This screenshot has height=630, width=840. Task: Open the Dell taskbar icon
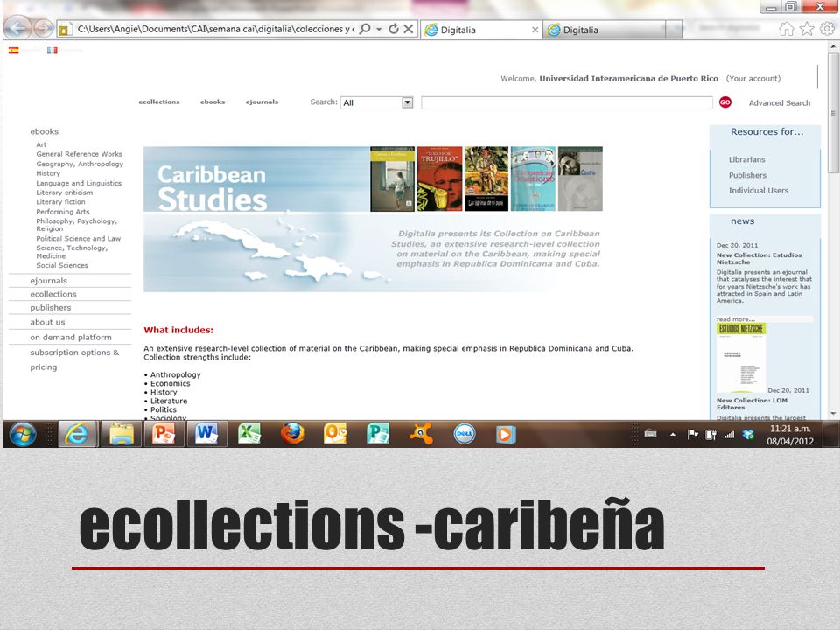[x=464, y=434]
